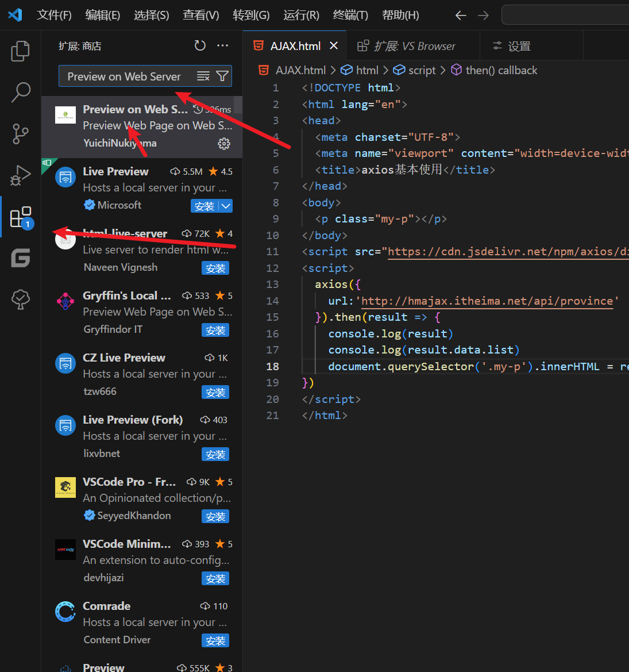629x672 pixels.
Task: Open the G-logo extension view in activity bar
Action: pyautogui.click(x=20, y=258)
